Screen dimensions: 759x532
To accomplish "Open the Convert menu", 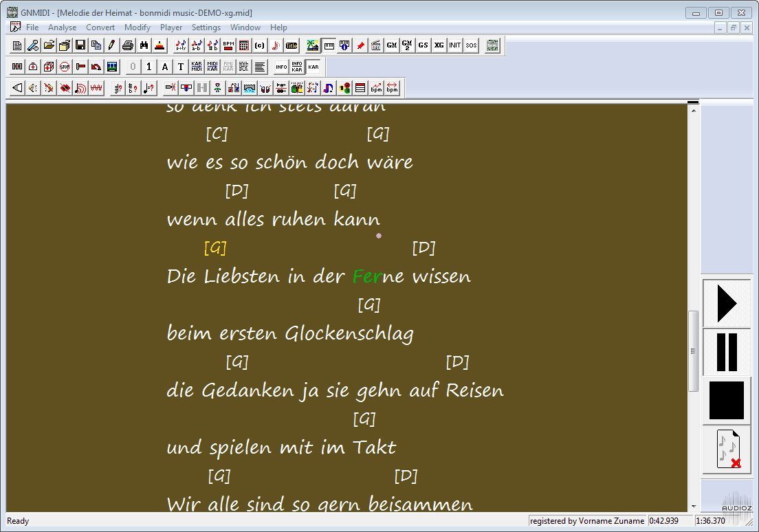I will (100, 27).
